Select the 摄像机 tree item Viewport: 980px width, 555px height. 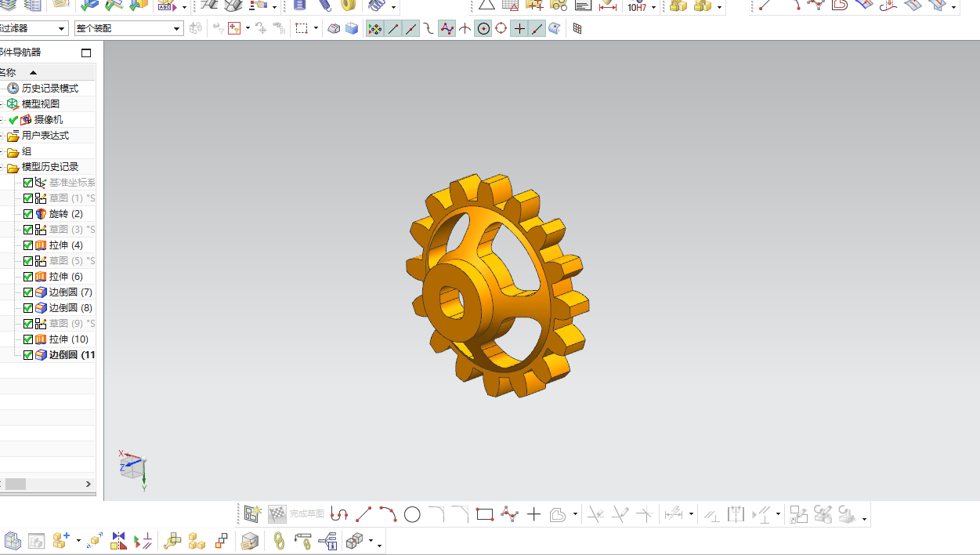[49, 120]
